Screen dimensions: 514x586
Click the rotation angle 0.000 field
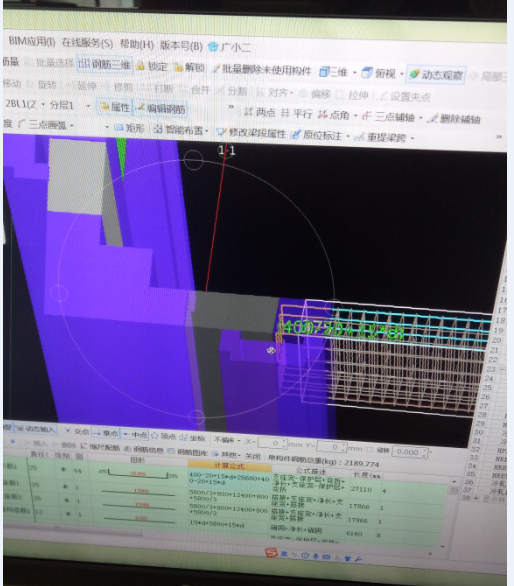point(410,452)
